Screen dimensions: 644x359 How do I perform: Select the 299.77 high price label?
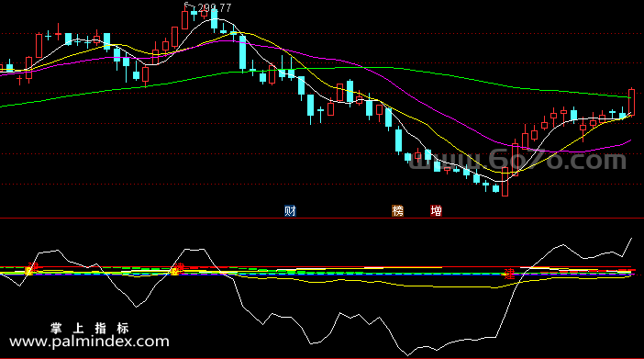click(x=215, y=8)
